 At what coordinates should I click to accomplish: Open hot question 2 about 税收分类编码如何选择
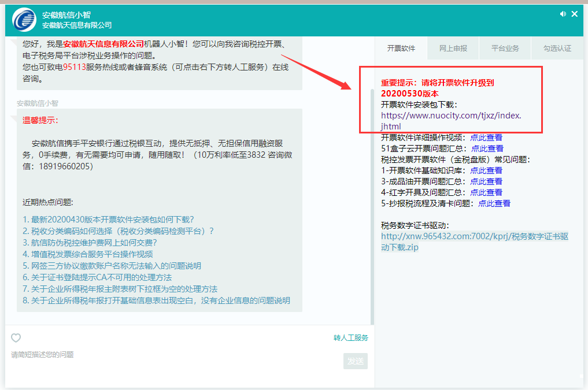[118, 231]
